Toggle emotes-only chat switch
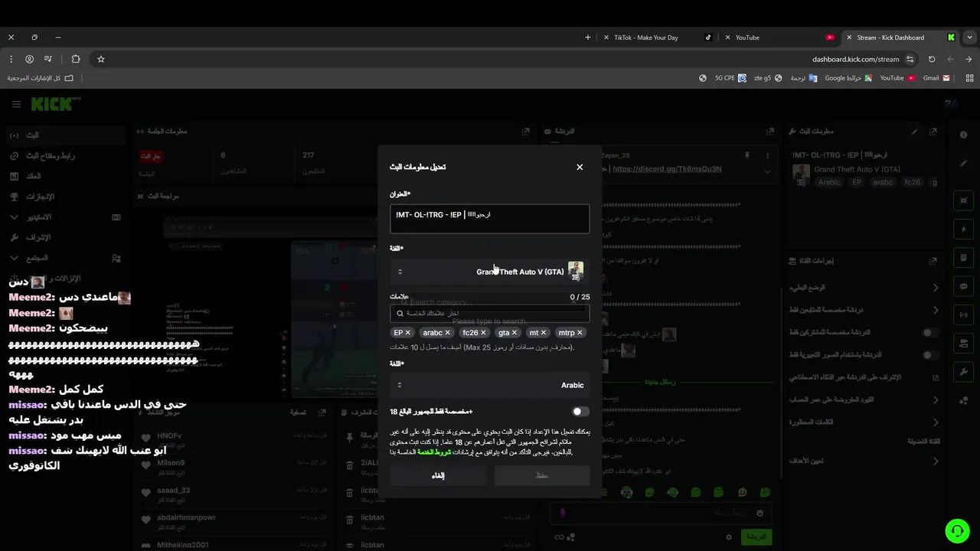This screenshot has height=551, width=980. click(929, 355)
